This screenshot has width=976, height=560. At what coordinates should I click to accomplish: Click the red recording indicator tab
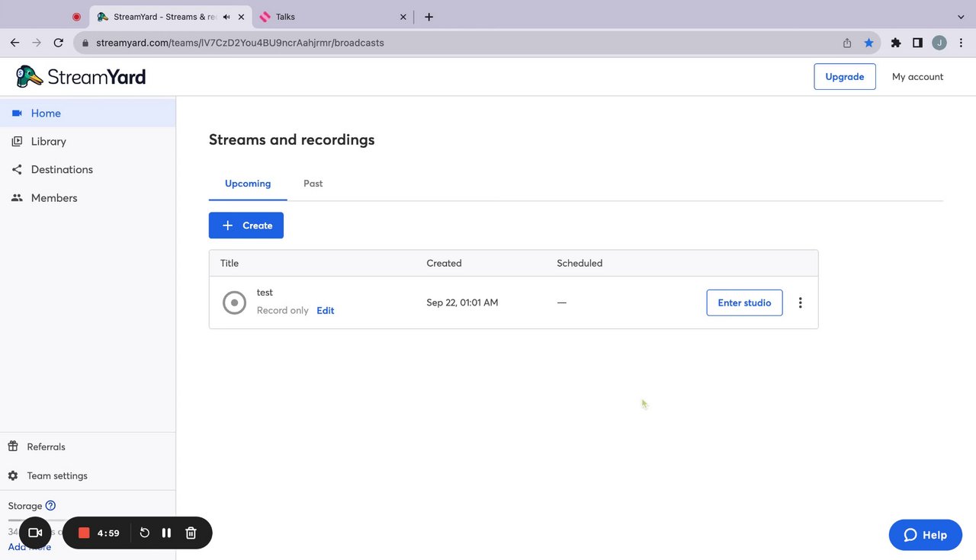[x=76, y=17]
